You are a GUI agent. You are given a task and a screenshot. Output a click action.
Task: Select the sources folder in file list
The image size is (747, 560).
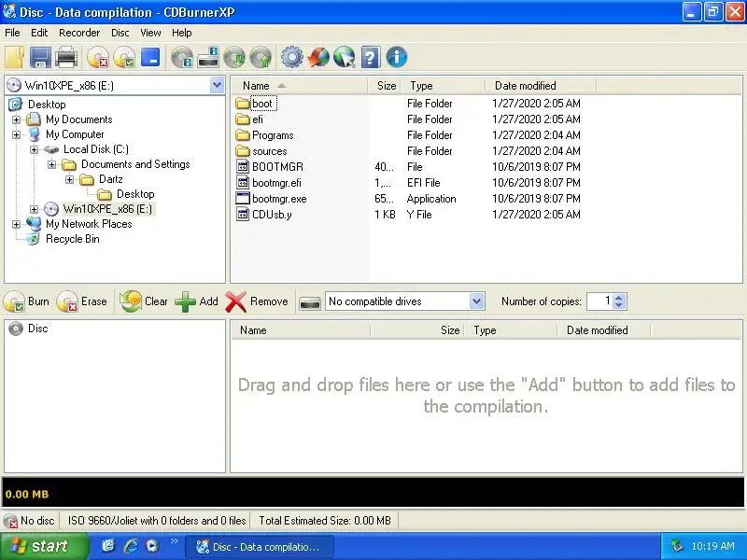(x=270, y=151)
